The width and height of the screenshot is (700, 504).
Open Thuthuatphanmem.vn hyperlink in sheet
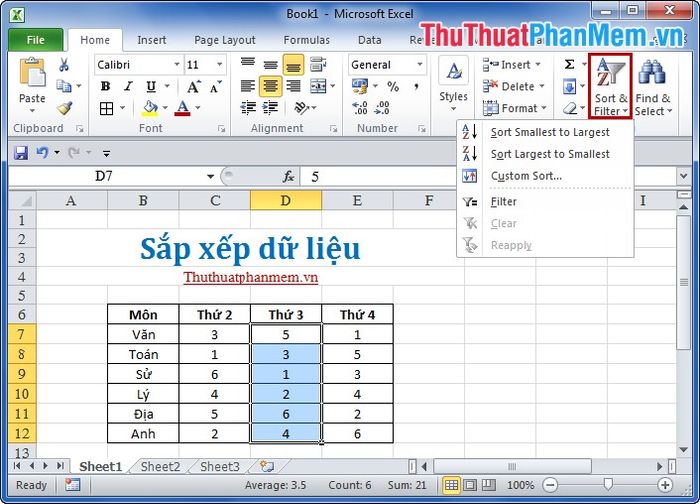[x=250, y=277]
